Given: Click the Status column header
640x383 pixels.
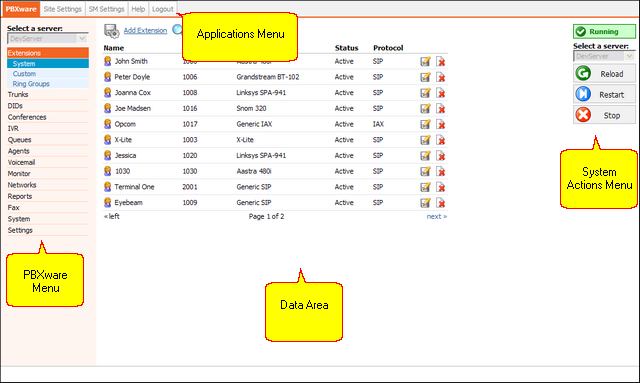Looking at the screenshot, I should (x=347, y=48).
